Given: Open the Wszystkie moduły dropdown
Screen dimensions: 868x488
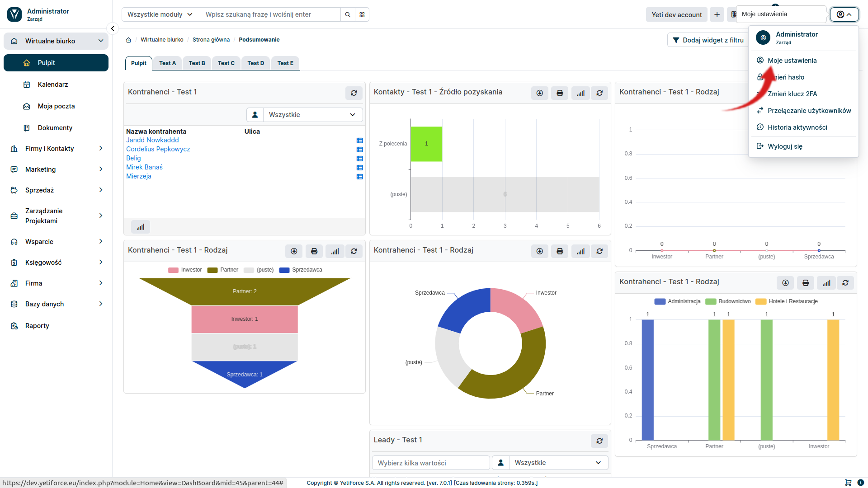Looking at the screenshot, I should pos(160,14).
